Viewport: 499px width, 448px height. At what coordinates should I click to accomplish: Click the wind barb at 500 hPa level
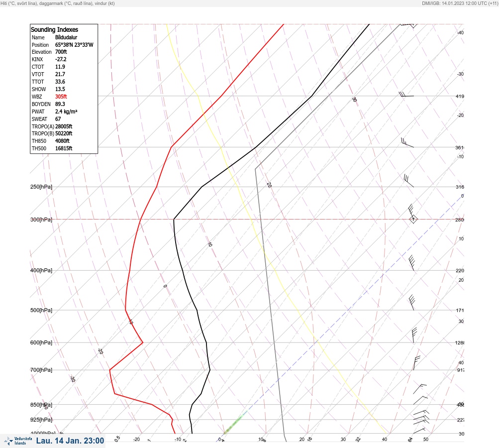[x=412, y=303]
